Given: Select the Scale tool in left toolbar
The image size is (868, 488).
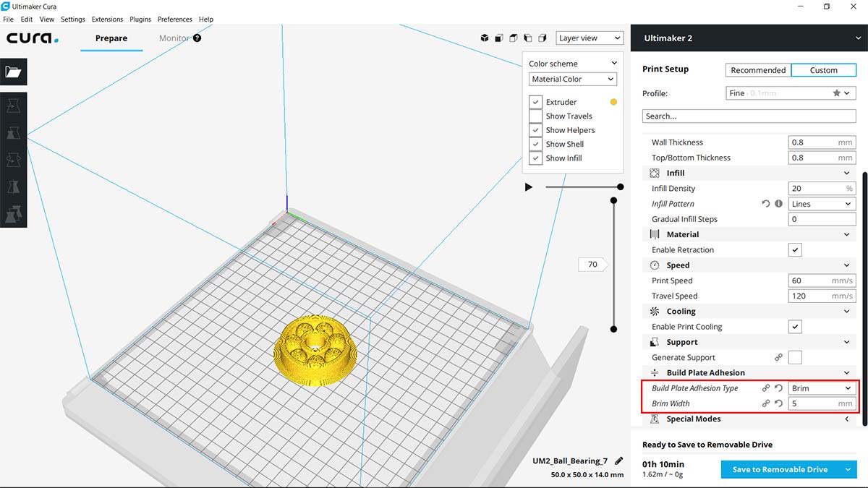Looking at the screenshot, I should pos(14,133).
